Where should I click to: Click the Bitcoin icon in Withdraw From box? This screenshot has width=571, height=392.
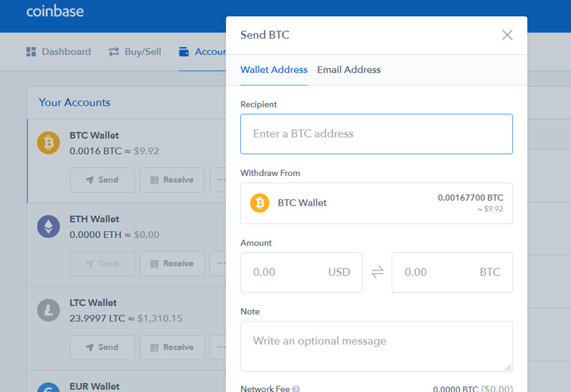pos(259,203)
